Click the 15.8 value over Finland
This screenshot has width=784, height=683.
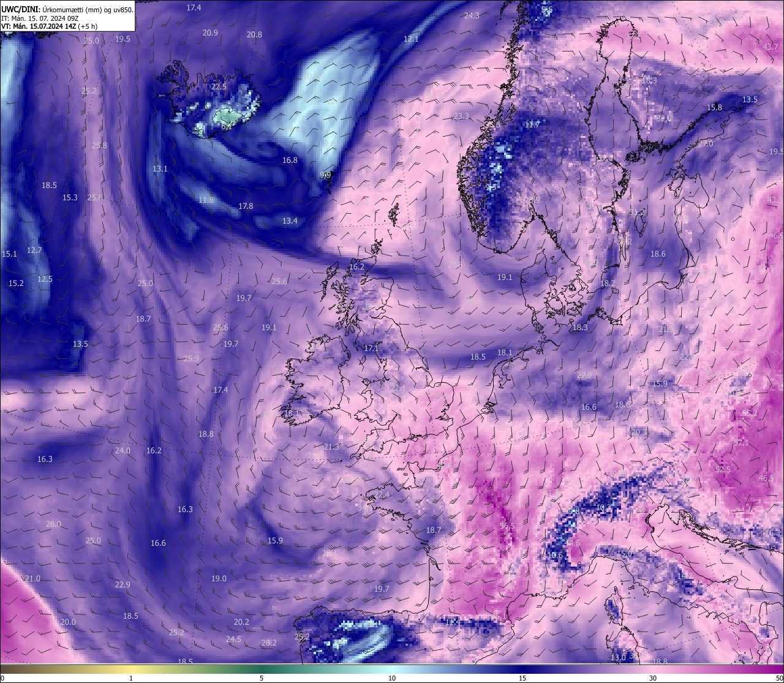pyautogui.click(x=714, y=107)
